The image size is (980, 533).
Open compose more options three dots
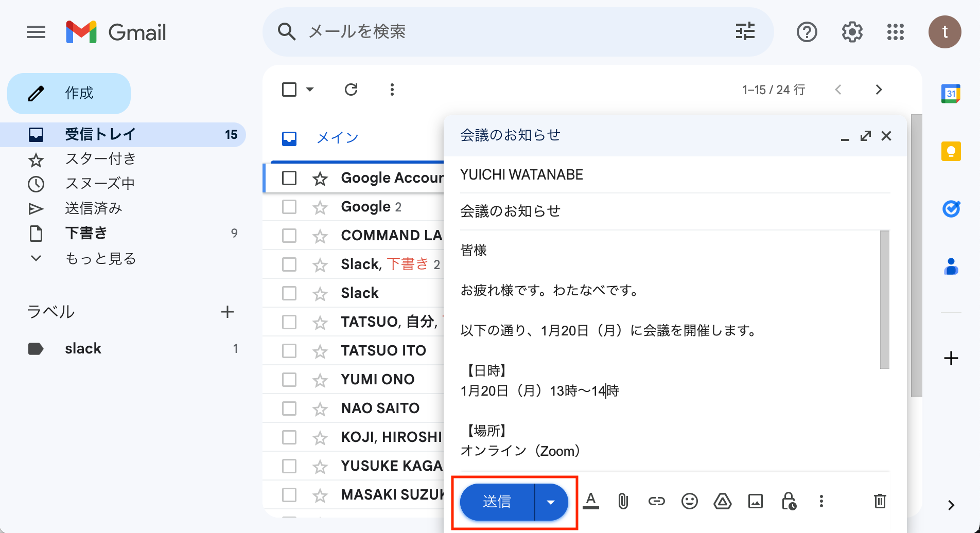coord(821,501)
